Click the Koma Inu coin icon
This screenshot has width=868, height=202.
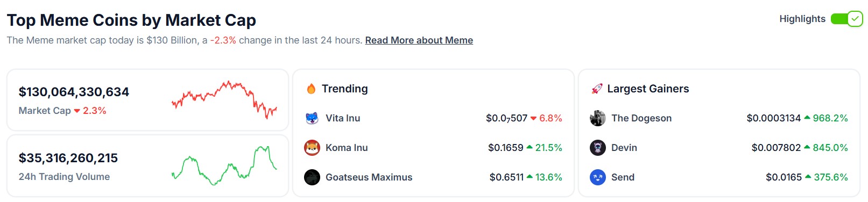point(312,148)
